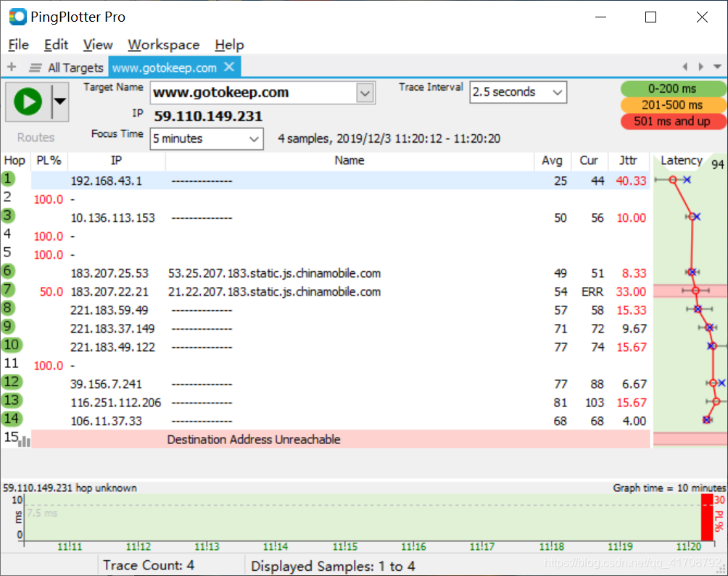
Task: Select IP 221.183.49.122
Action: [112, 347]
